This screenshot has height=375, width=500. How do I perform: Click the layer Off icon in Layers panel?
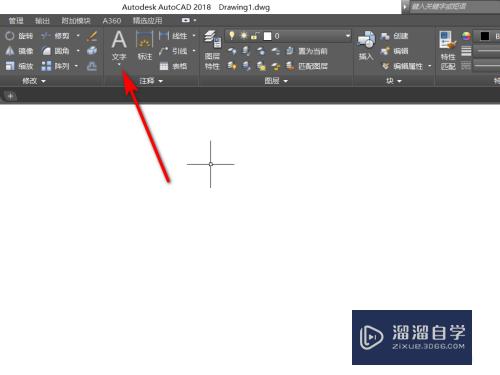232,51
